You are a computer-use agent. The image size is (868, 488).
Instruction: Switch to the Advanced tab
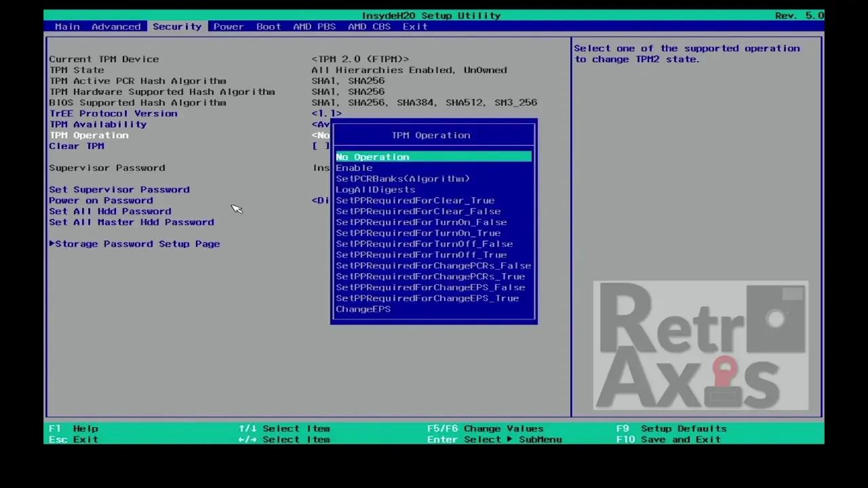(116, 26)
